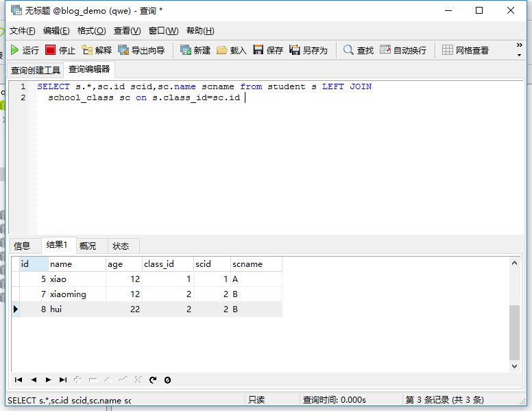
Task: Click the green Run (运行) button
Action: 24,50
